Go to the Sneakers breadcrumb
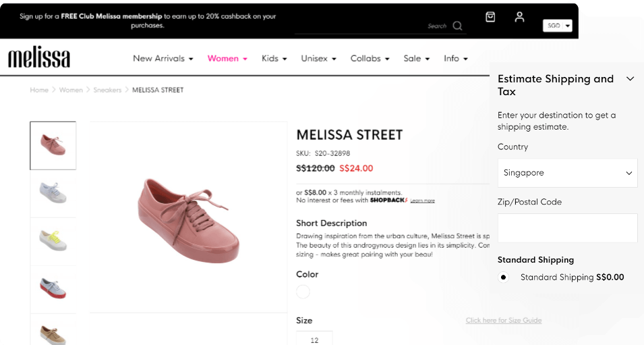This screenshot has height=345, width=644. point(107,90)
